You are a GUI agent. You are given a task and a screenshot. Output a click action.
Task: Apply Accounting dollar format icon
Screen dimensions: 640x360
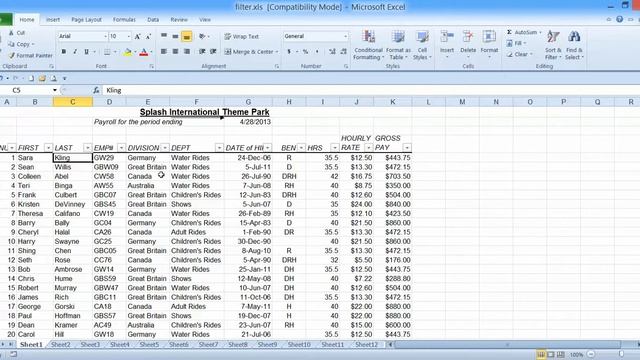point(289,52)
